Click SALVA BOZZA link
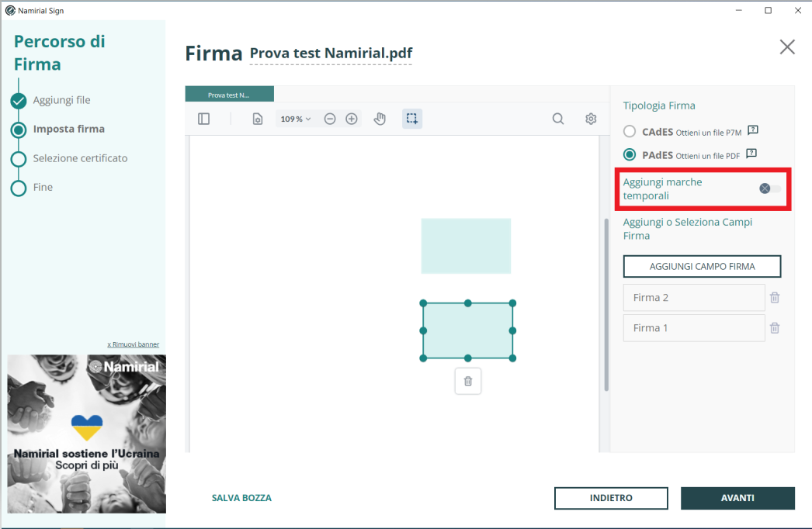812x529 pixels. pyautogui.click(x=241, y=498)
